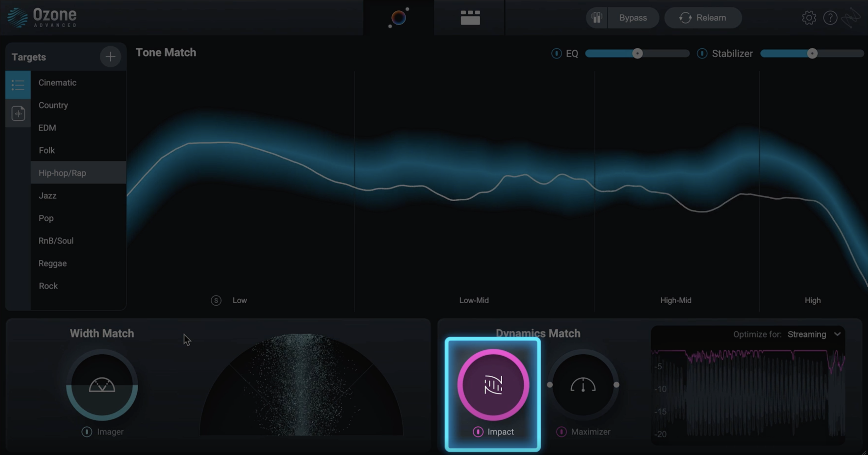Select the Folk target
The image size is (868, 455).
point(78,150)
